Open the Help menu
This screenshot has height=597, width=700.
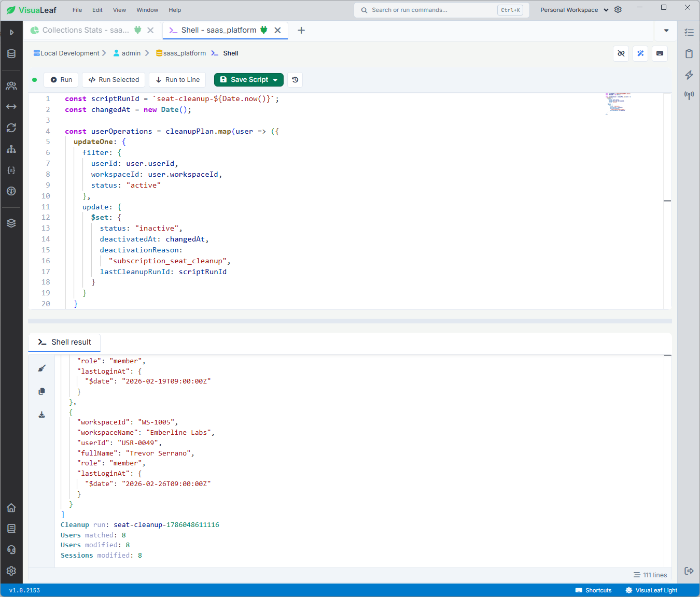[175, 10]
